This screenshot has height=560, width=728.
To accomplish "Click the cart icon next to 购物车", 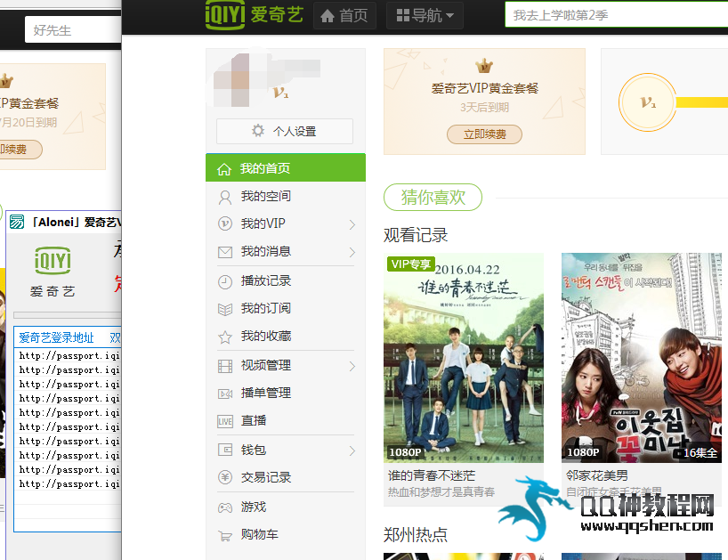I will 225,536.
